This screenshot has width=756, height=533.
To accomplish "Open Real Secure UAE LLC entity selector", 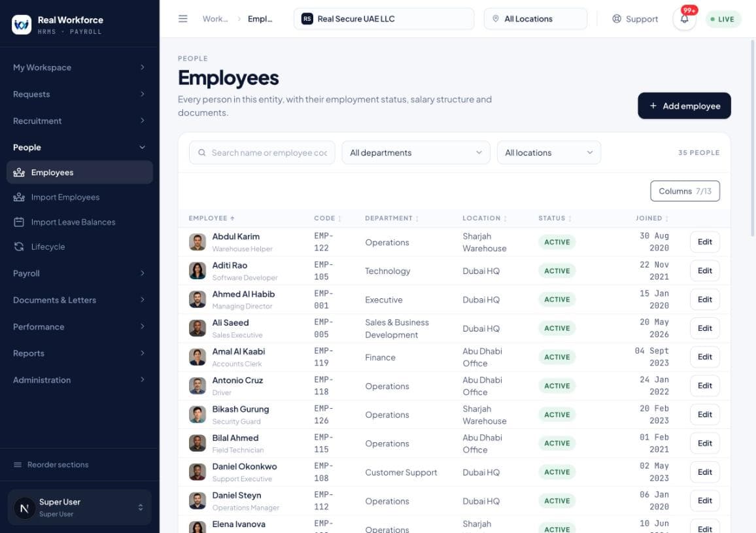I will [384, 19].
